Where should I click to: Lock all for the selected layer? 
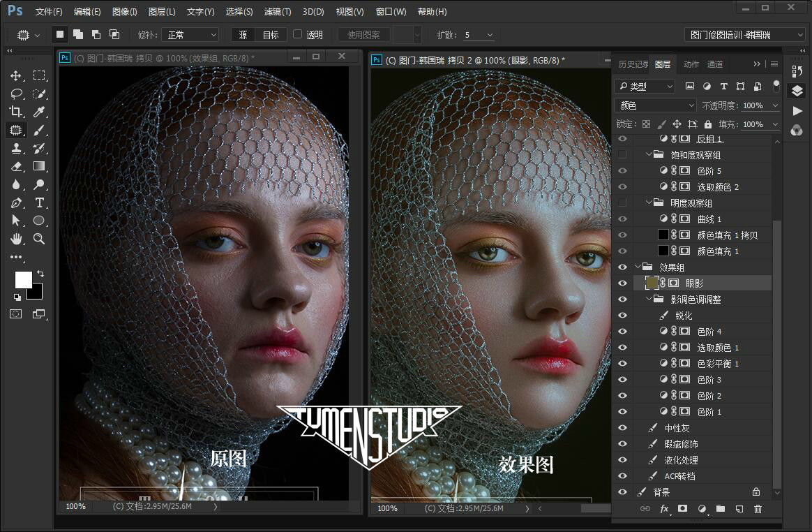pos(708,124)
